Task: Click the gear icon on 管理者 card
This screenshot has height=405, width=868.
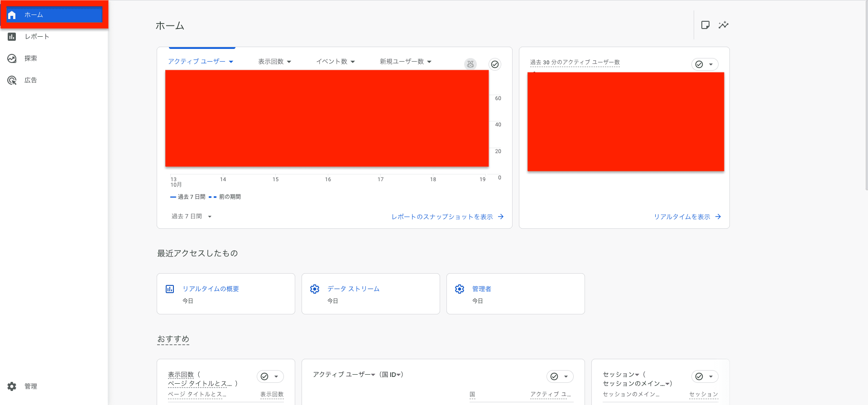Action: pos(460,289)
